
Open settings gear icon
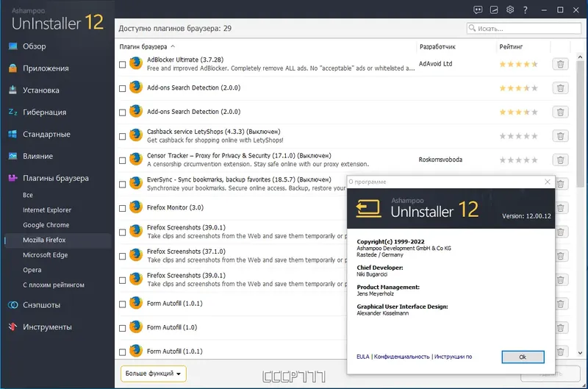pos(510,10)
